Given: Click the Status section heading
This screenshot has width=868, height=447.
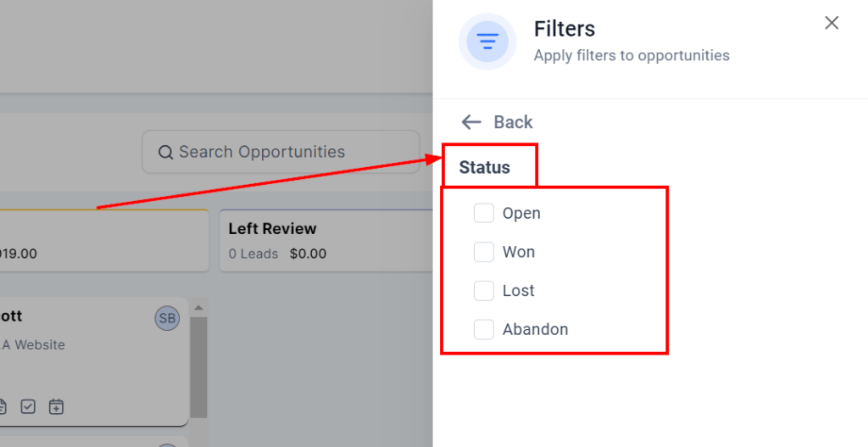Looking at the screenshot, I should coord(485,167).
